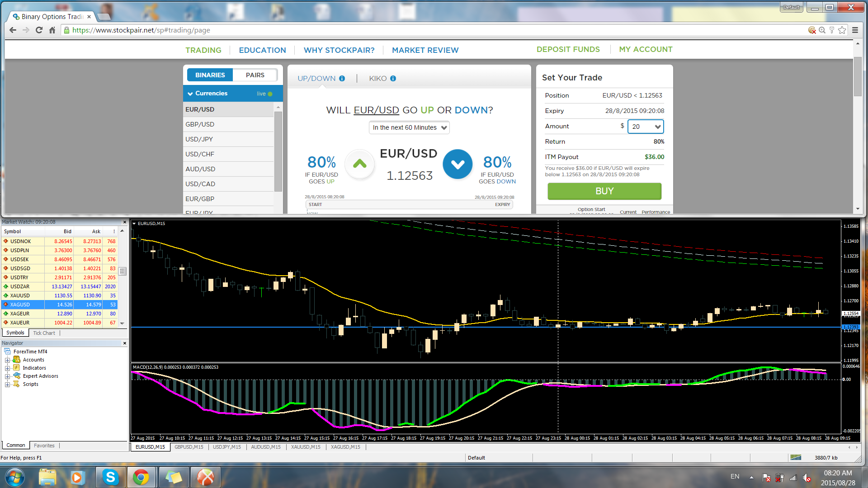Screen dimensions: 868x488
Task: Show hidden system tray icons
Action: (751, 477)
